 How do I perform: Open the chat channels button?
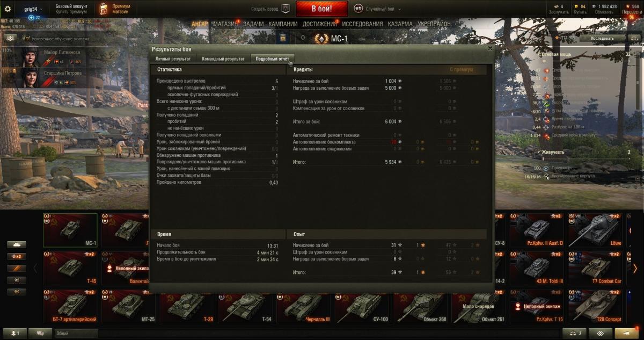[x=40, y=334]
